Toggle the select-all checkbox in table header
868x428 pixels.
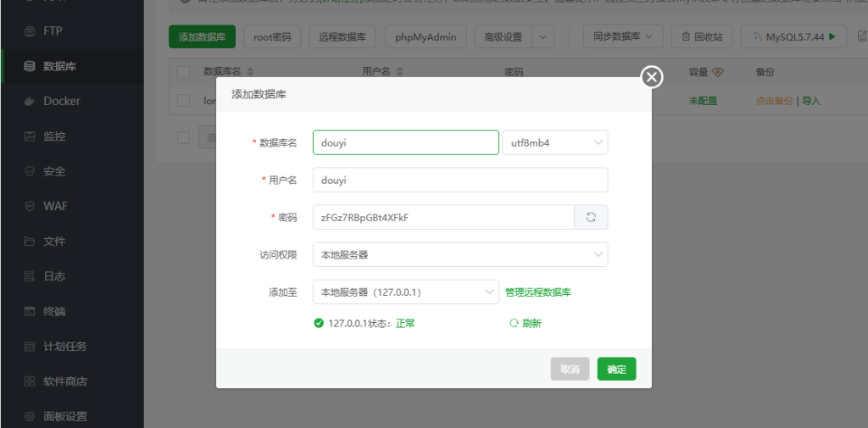tap(183, 72)
